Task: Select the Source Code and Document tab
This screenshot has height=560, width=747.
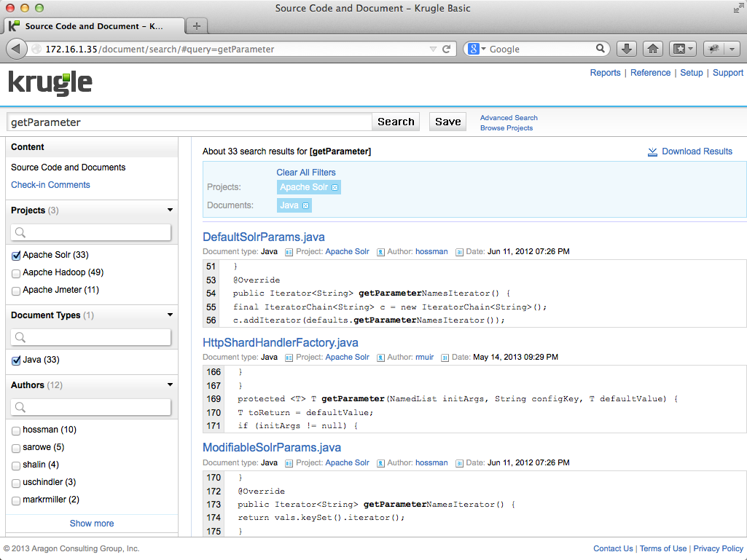Action: pyautogui.click(x=94, y=26)
